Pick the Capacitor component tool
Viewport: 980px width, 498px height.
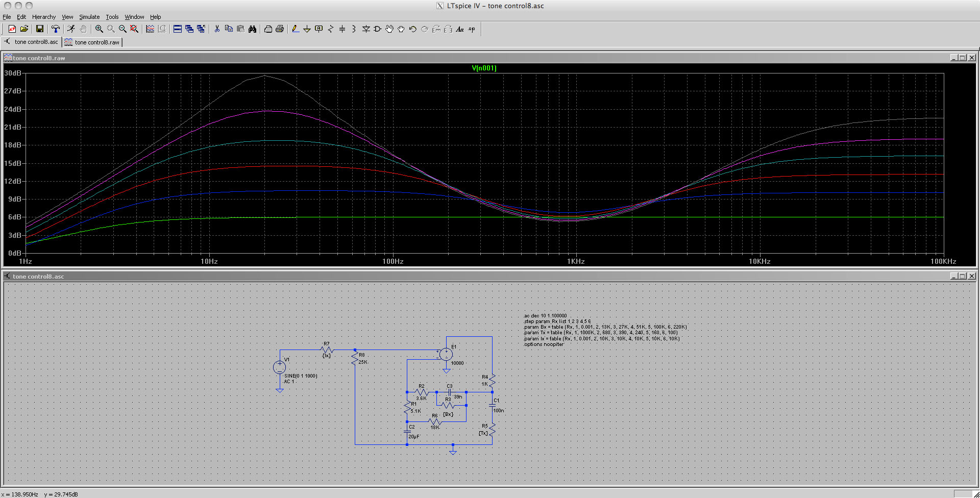(342, 29)
